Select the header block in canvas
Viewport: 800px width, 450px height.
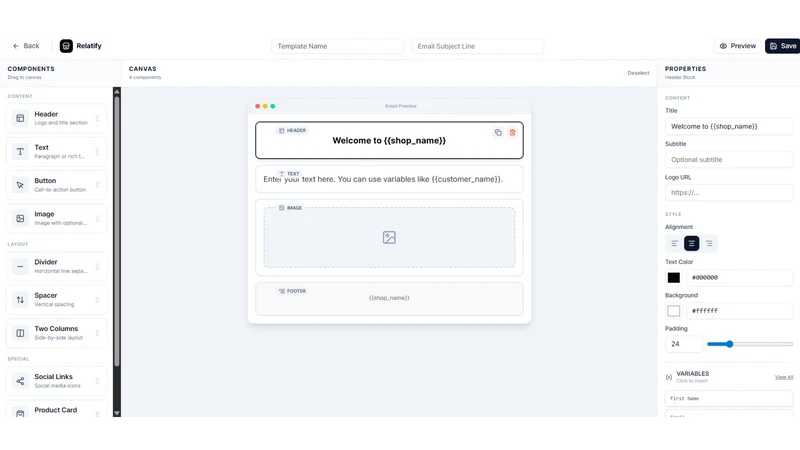389,140
